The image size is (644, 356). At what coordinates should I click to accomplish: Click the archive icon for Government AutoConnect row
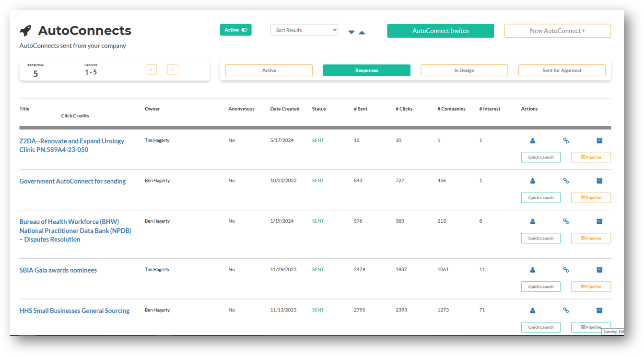pyautogui.click(x=599, y=181)
